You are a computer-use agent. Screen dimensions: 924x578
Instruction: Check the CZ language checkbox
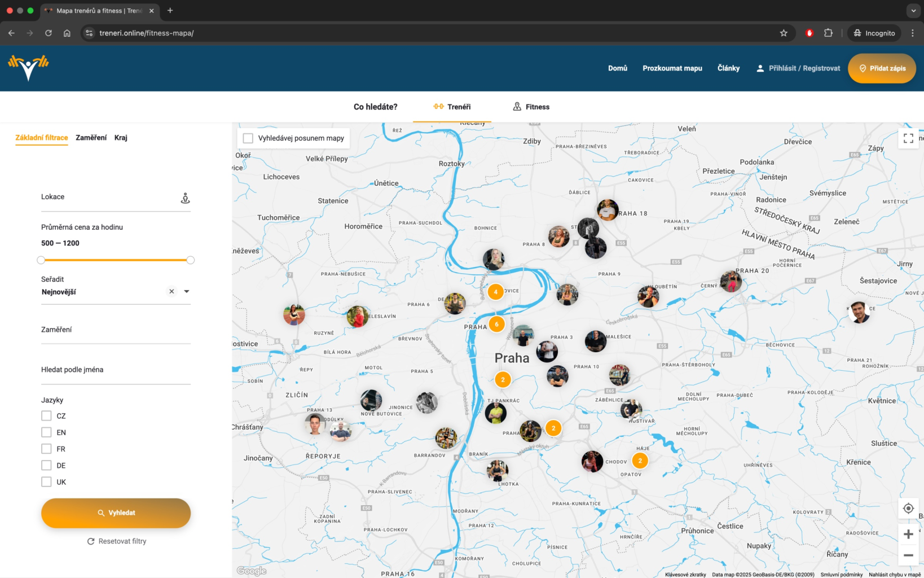tap(46, 416)
